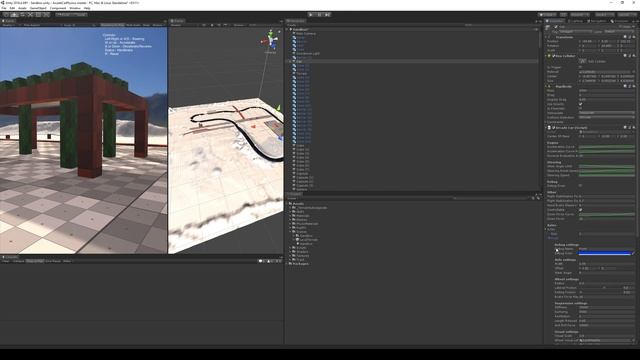Screen dimensions: 640x360
Task: Open the Assets menu
Action: click(22, 8)
